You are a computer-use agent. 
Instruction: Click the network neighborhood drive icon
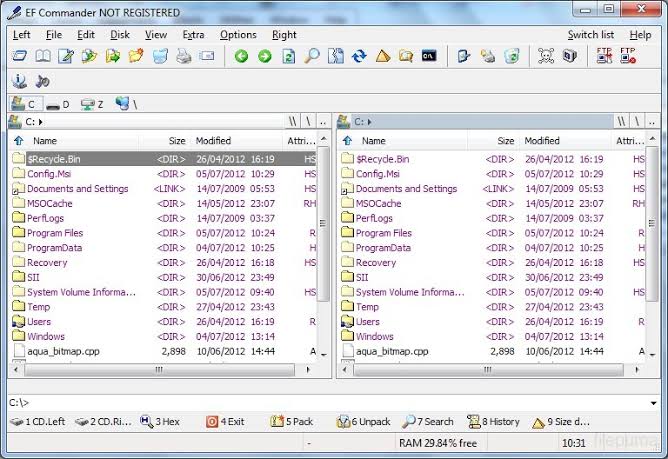point(127,104)
